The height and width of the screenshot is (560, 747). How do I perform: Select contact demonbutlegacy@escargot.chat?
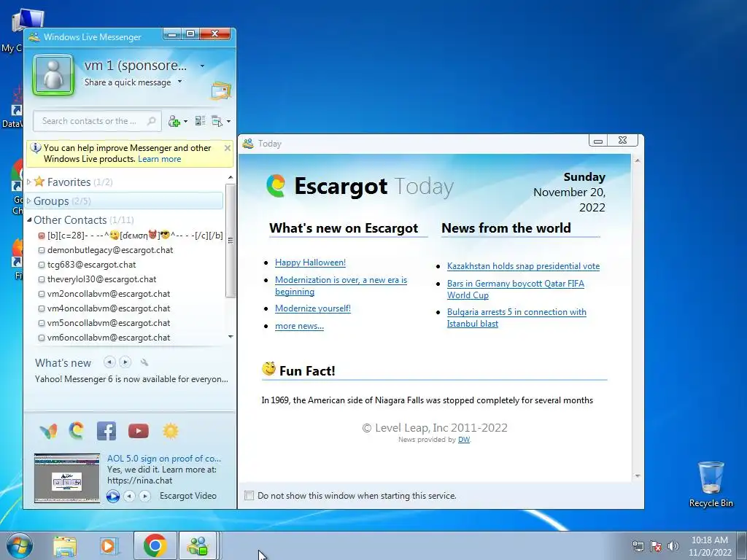click(x=110, y=250)
